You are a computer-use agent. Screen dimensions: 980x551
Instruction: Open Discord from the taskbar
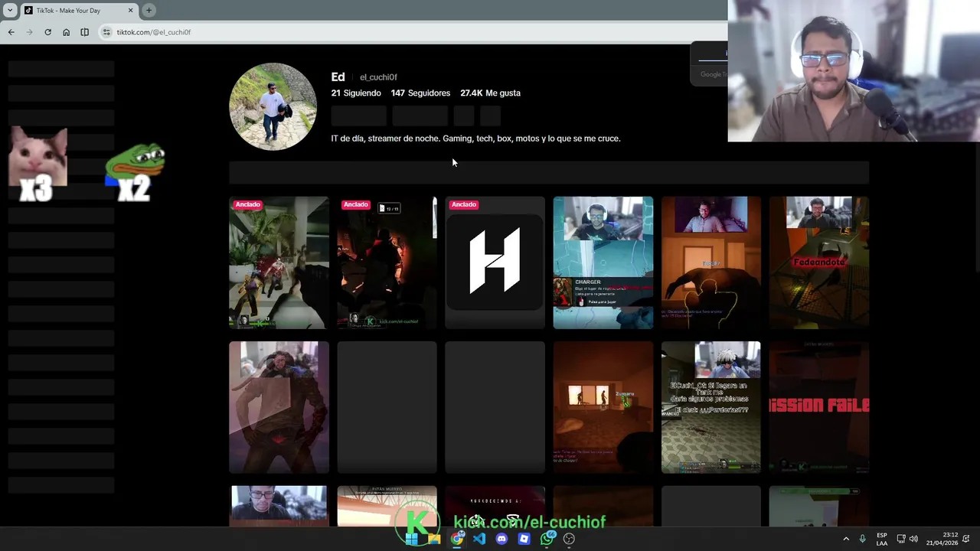click(x=501, y=539)
